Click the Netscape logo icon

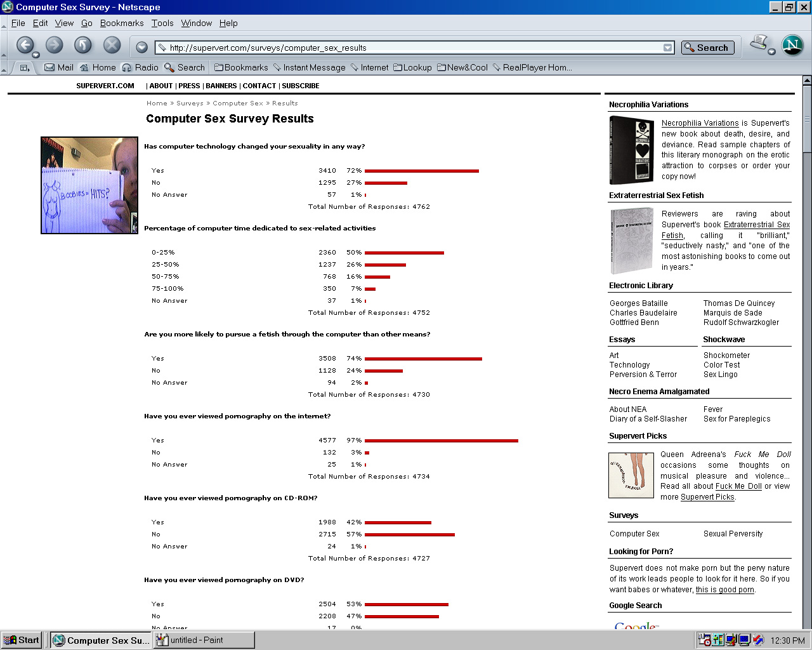point(792,45)
